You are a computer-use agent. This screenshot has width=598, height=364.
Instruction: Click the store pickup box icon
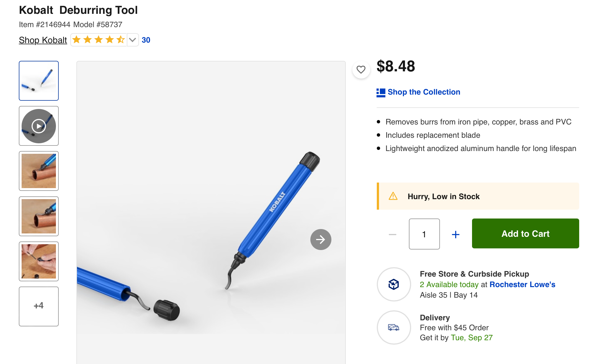[x=394, y=284]
